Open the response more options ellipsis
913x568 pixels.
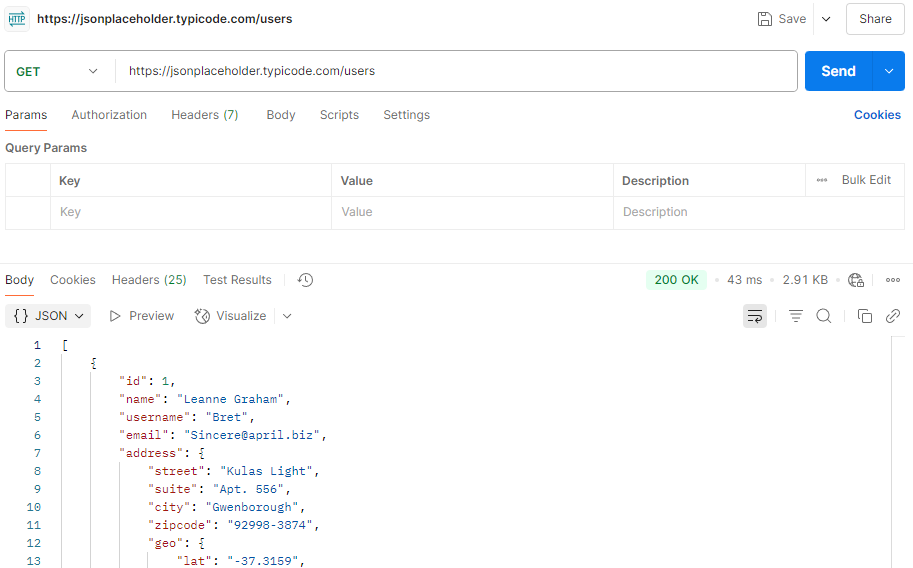(893, 280)
